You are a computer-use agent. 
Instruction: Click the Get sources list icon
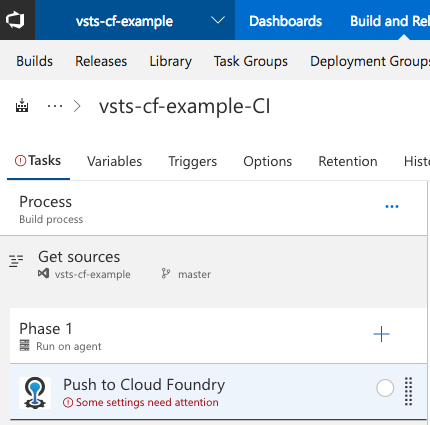[16, 261]
